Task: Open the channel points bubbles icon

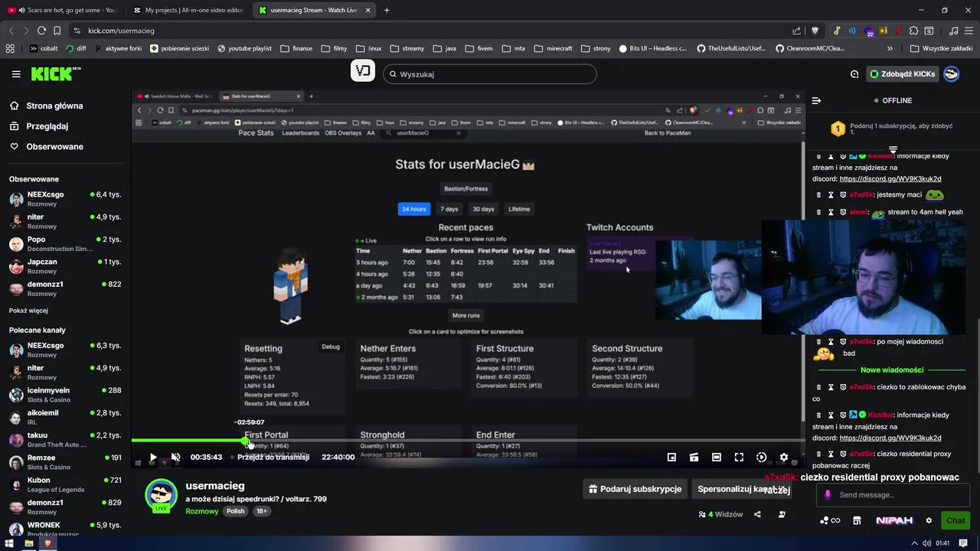Action: point(830,520)
